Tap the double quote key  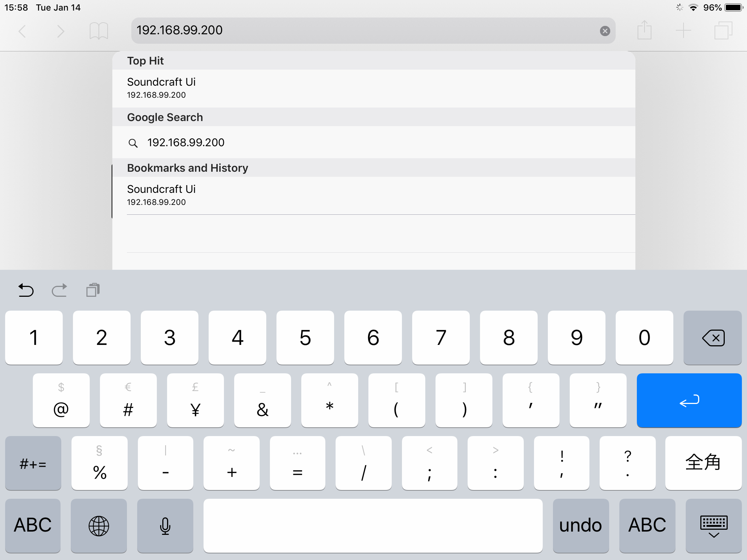(598, 400)
